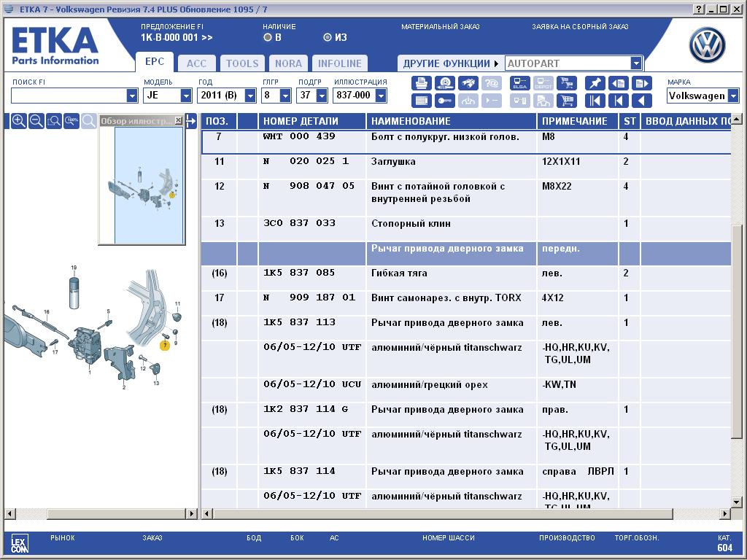This screenshot has width=747, height=560.
Task: Click the printer icon in the toolbar
Action: [x=421, y=83]
